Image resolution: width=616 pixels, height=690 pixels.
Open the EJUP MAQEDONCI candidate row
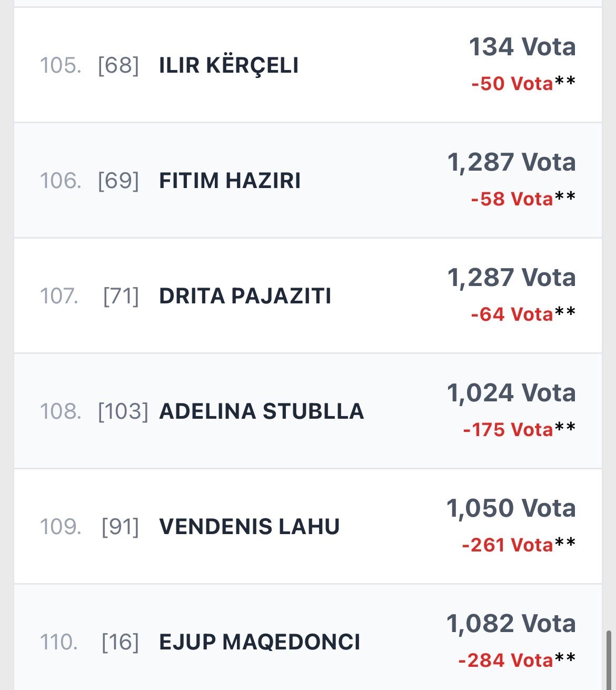click(x=260, y=642)
